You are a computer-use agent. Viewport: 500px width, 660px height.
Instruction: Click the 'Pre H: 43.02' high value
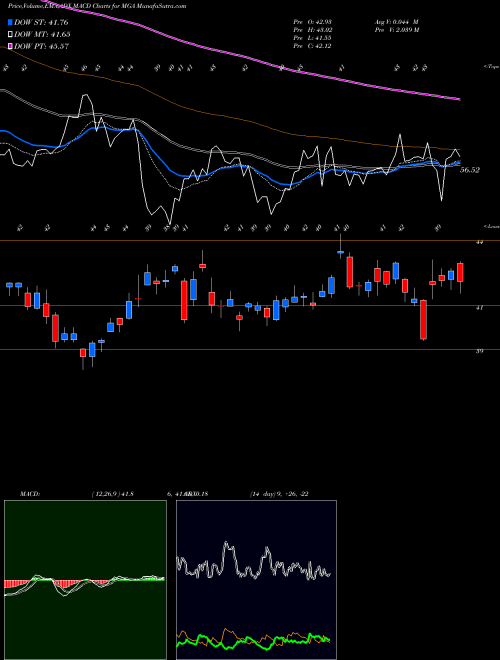click(312, 30)
